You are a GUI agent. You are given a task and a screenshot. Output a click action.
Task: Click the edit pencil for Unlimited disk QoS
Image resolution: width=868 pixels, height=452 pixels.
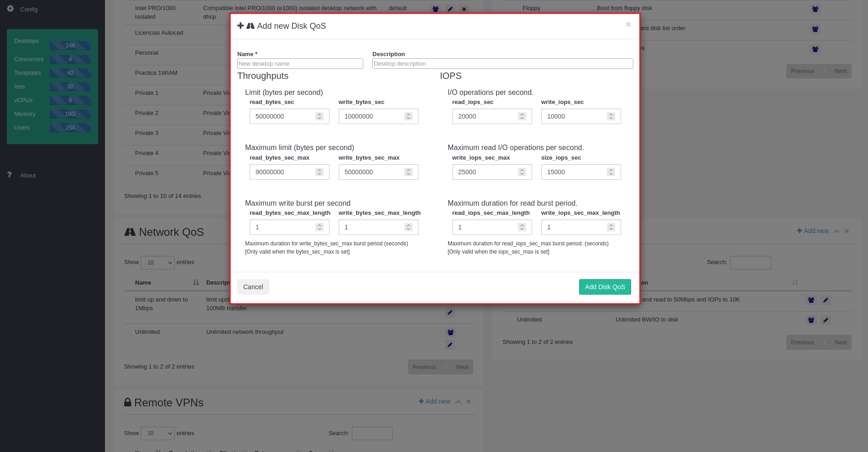[826, 320]
